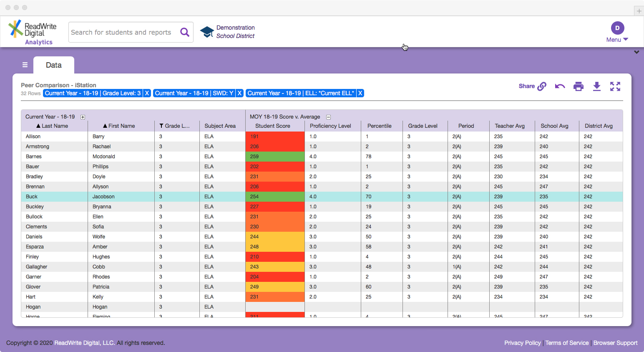Image resolution: width=644 pixels, height=352 pixels.
Task: Switch to the Data tab
Action: 53,65
